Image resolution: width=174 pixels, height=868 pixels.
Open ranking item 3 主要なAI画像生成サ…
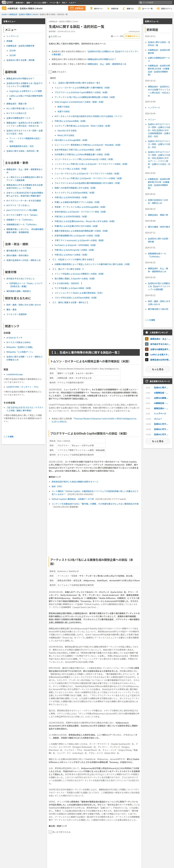click(160, 349)
